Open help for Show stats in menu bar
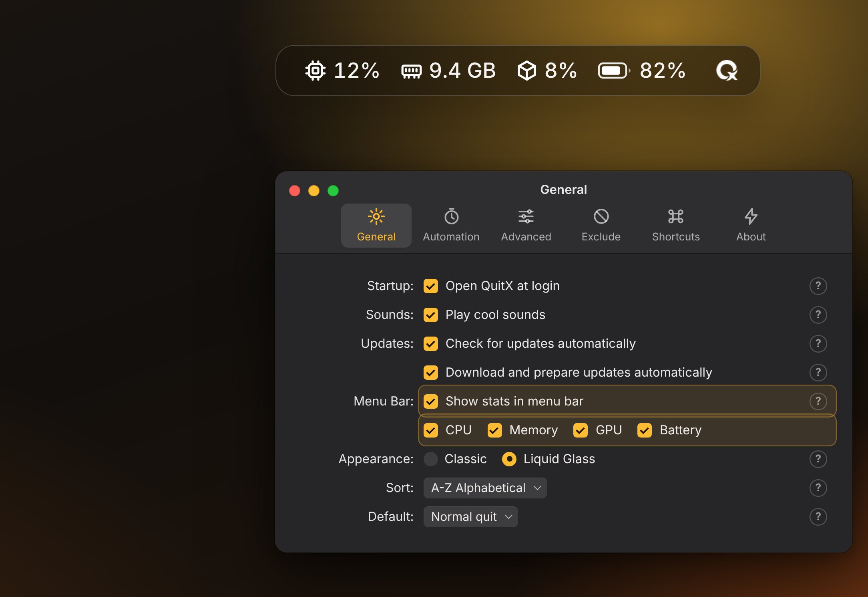 click(818, 401)
